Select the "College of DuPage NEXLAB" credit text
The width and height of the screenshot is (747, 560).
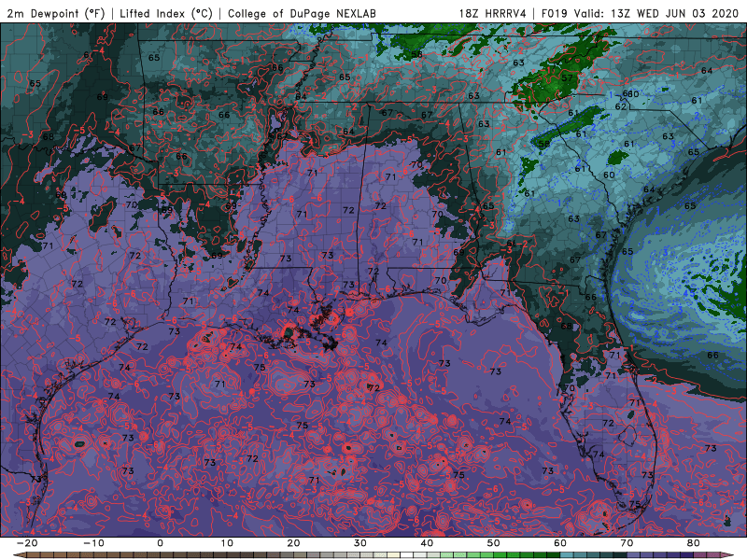302,13
